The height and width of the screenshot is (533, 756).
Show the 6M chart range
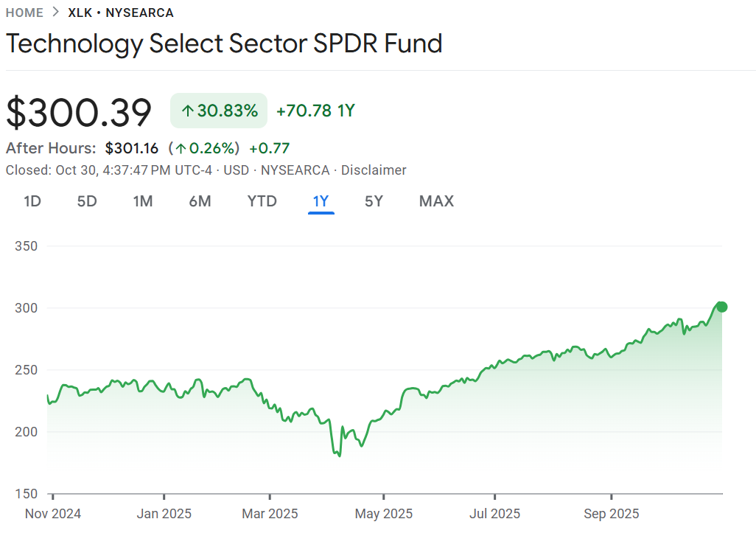click(x=200, y=201)
